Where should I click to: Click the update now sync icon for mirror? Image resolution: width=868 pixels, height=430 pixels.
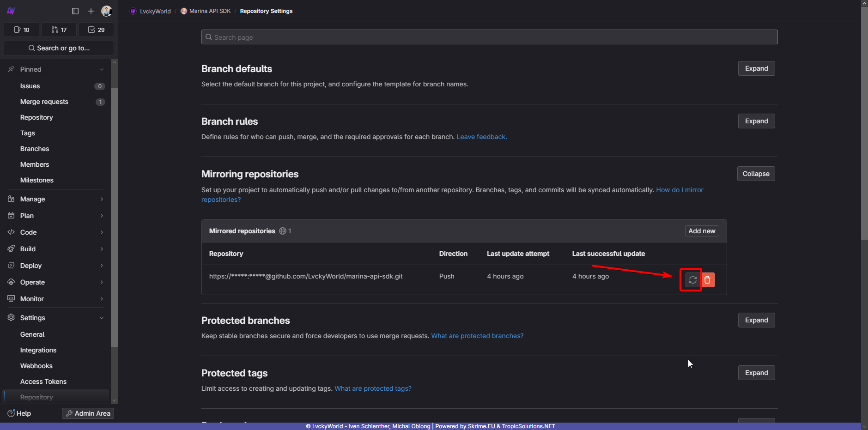tap(692, 280)
